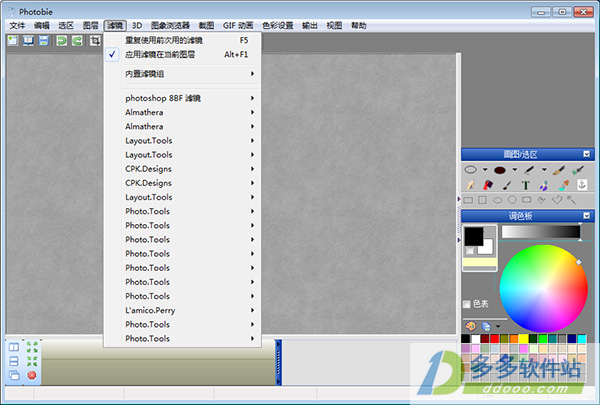Click the blue floppy save icon
This screenshot has height=405, width=600.
click(x=44, y=41)
